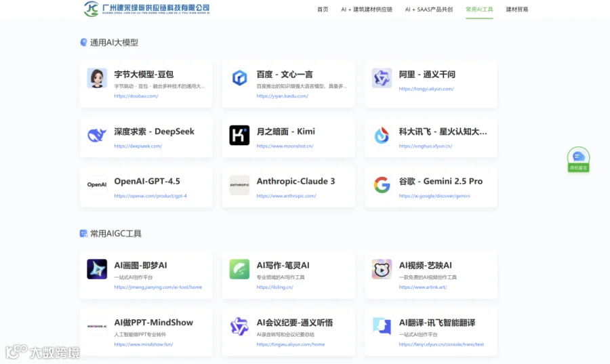Open the https://xinghuo.xfyun.cn/ link
The height and width of the screenshot is (364, 610).
426,146
